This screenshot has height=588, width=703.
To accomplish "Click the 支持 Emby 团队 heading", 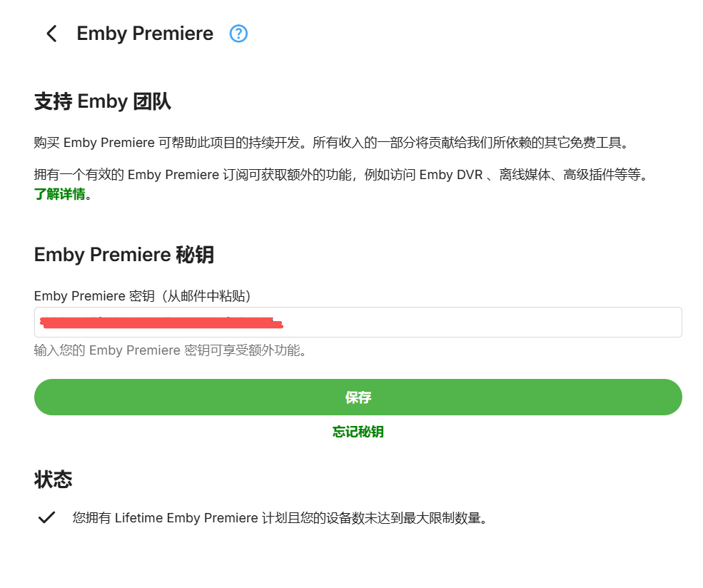I will pos(103,101).
